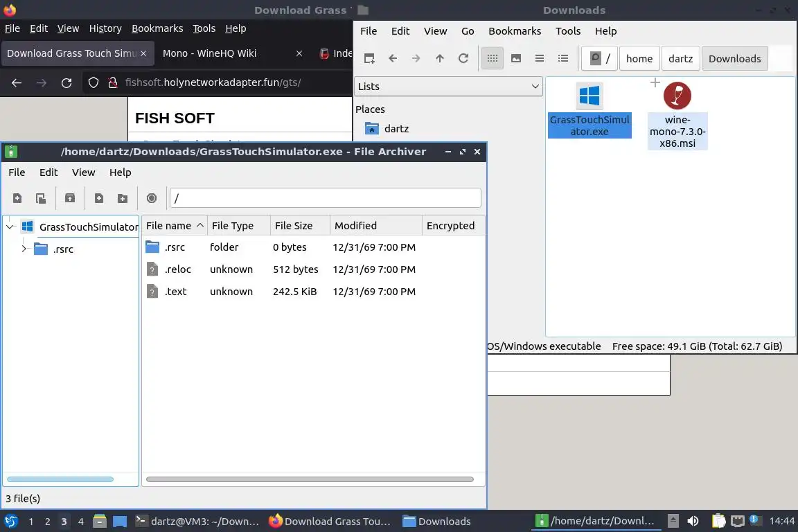
Task: Click the open archive icon in File Archiver
Action: pyautogui.click(x=41, y=198)
